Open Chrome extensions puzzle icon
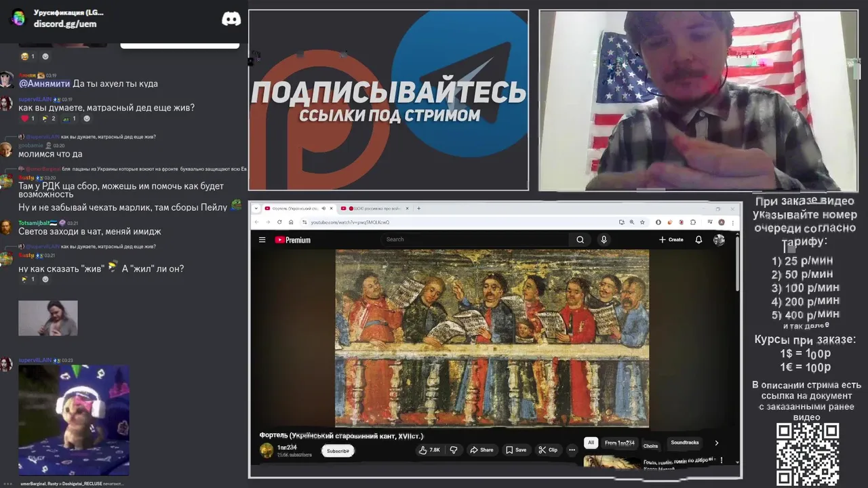This screenshot has height=488, width=868. [693, 222]
